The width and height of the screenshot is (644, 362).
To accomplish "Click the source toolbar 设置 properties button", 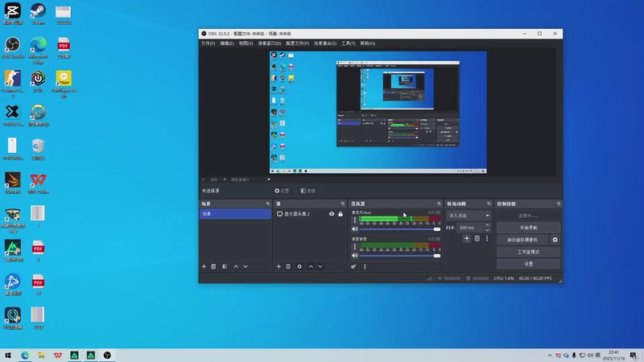I will click(x=282, y=191).
